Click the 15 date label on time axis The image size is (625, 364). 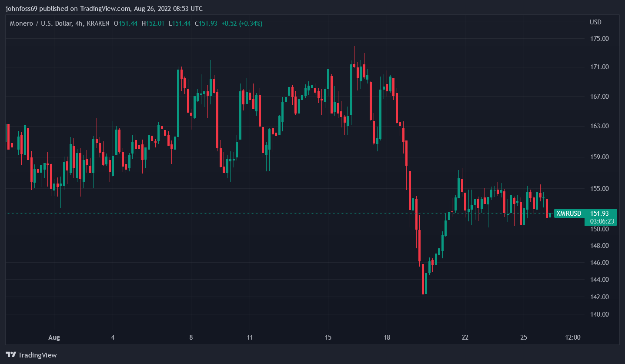pos(328,337)
